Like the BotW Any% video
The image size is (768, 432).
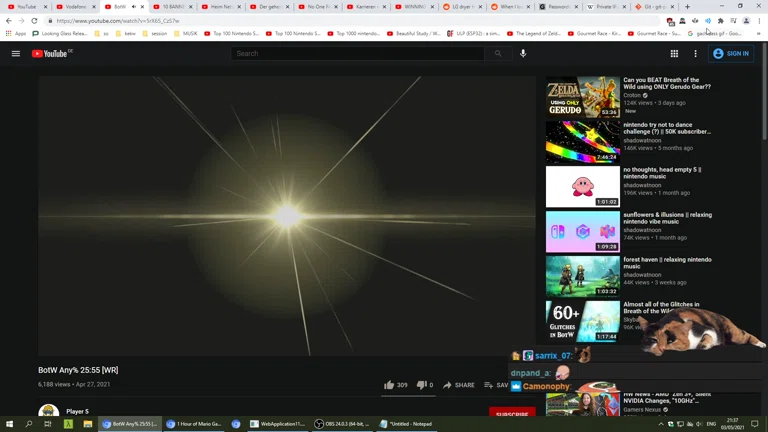tap(389, 385)
